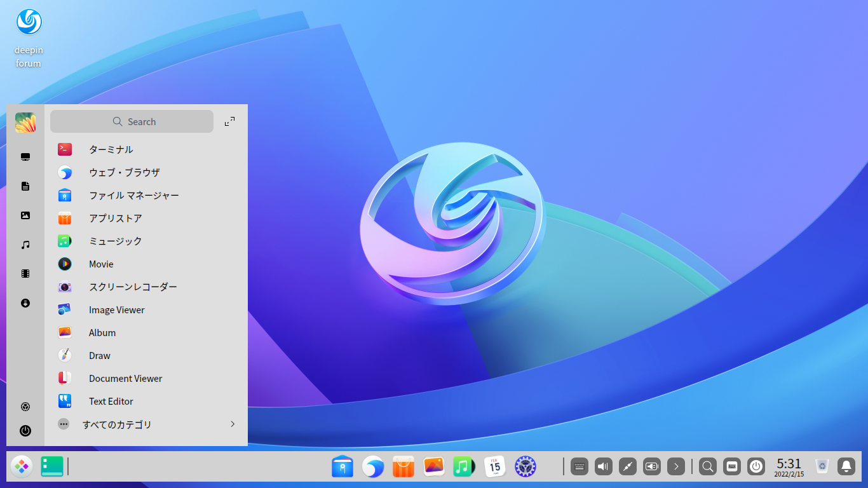Open Documents folder from launcher sidebar
The width and height of the screenshot is (868, 488).
pyautogui.click(x=25, y=186)
